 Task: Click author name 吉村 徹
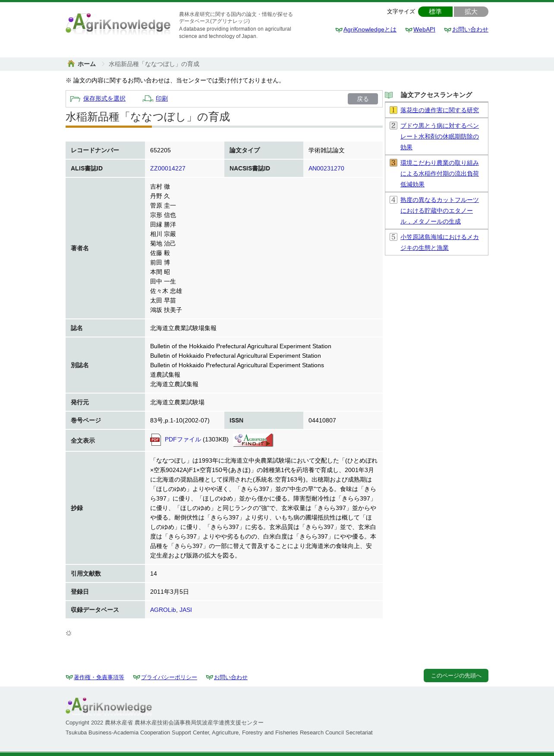tap(160, 186)
